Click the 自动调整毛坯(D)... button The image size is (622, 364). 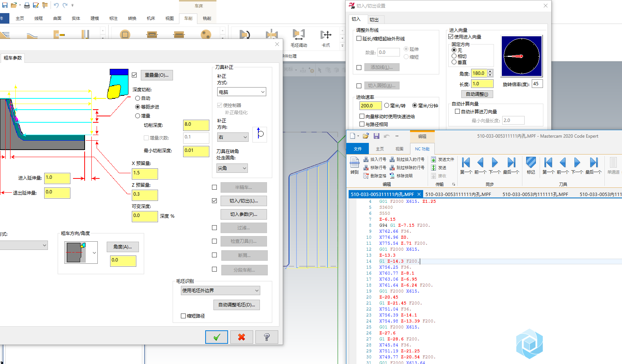(237, 305)
